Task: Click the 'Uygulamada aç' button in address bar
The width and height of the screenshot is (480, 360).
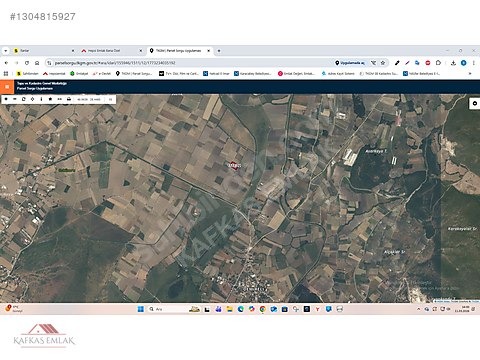Action: click(x=350, y=63)
